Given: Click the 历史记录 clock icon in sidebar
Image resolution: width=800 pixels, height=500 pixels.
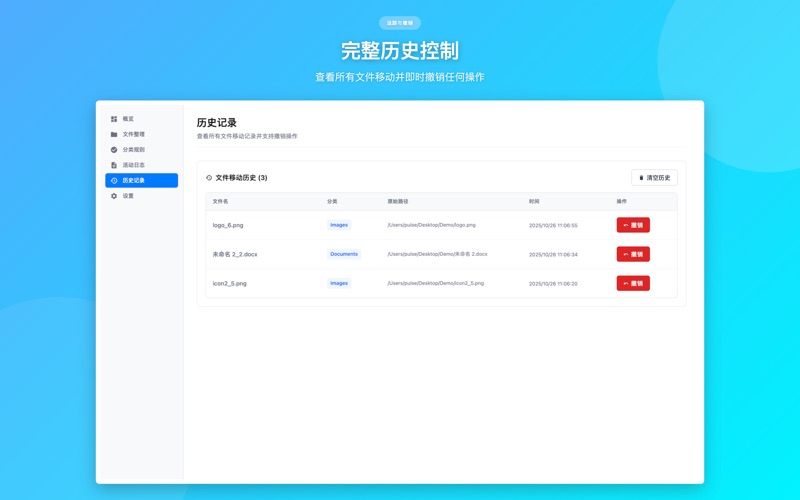Looking at the screenshot, I should coord(114,181).
